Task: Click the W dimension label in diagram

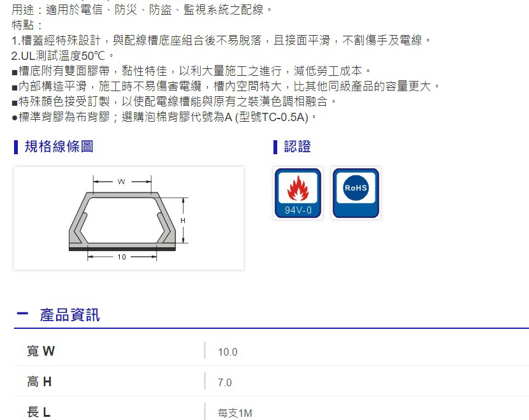Action: (122, 182)
